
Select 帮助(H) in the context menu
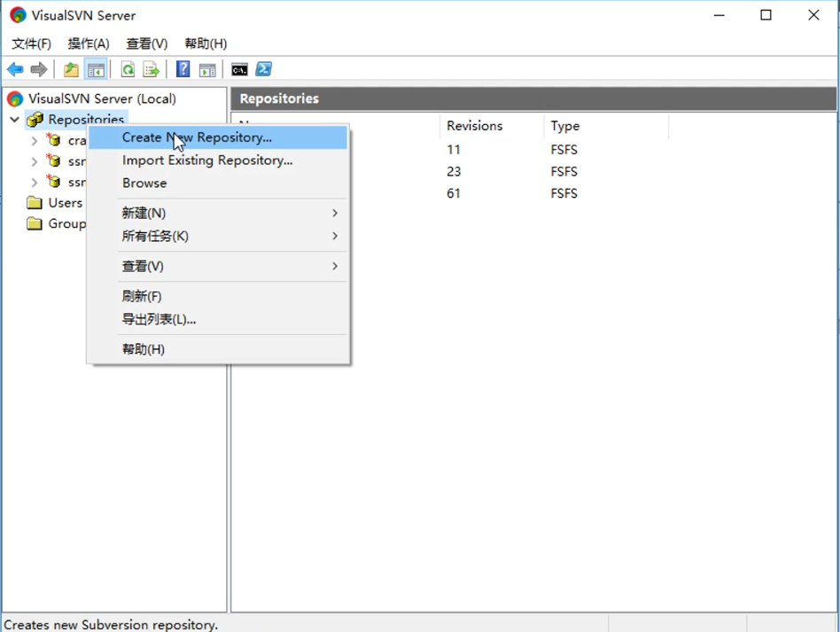[x=219, y=349]
